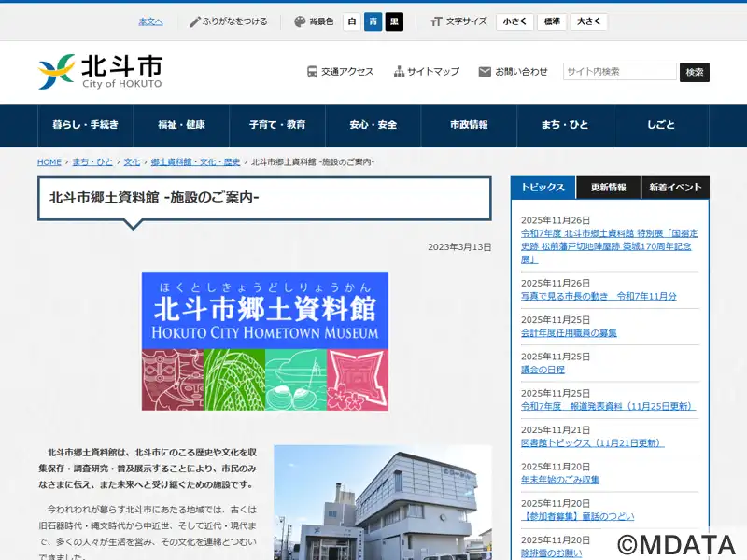747x560 pixels.
Task: Click the museum building photo
Action: (x=383, y=502)
